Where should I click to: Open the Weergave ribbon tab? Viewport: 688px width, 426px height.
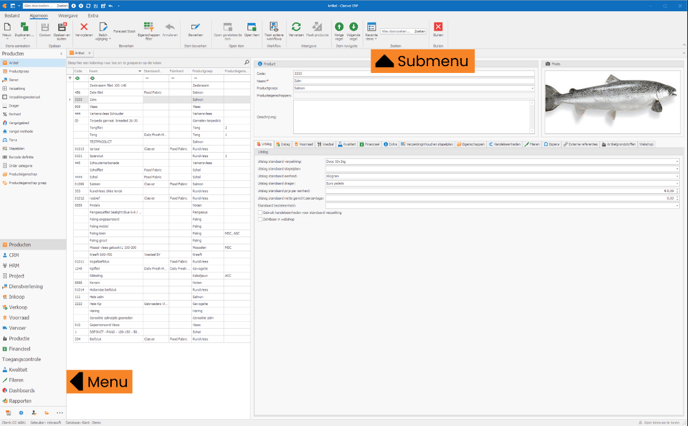click(67, 16)
